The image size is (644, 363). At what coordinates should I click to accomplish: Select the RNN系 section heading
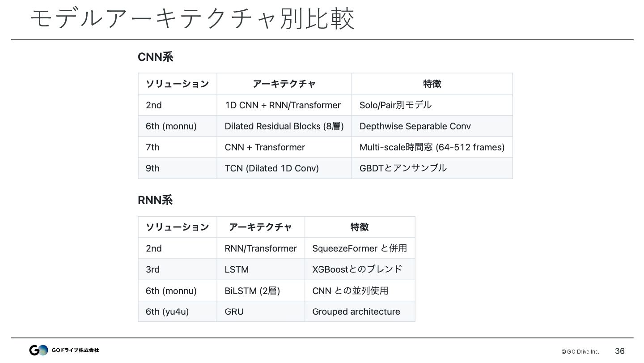(x=155, y=201)
